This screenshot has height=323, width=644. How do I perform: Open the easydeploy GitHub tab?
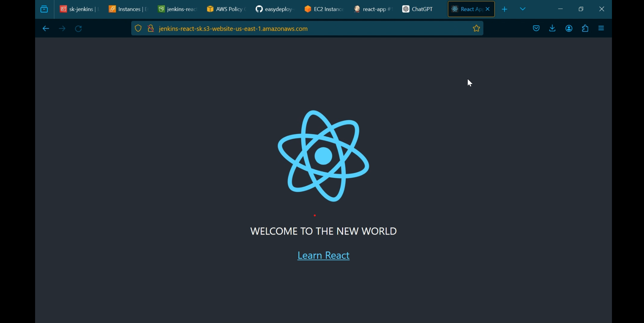click(x=275, y=9)
